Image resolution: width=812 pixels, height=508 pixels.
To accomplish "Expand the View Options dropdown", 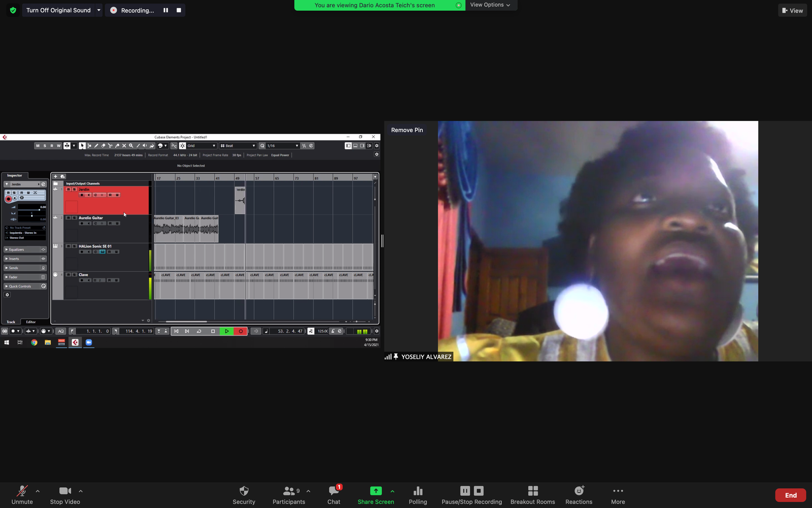I will tap(490, 5).
